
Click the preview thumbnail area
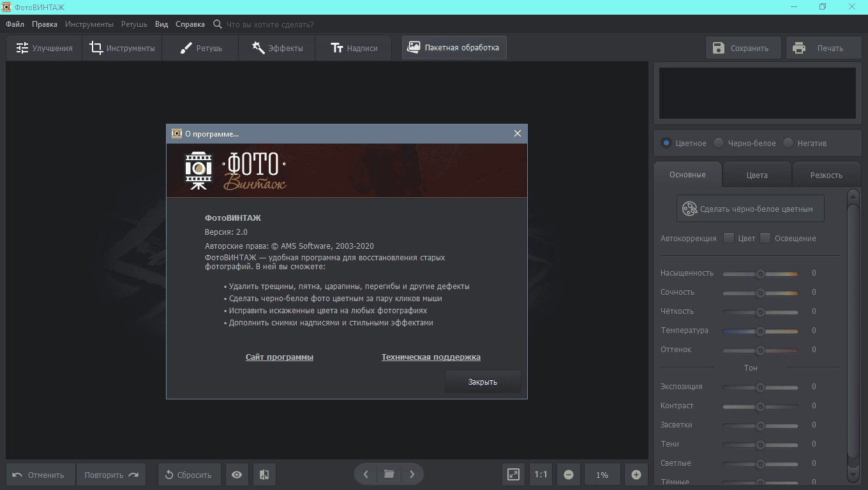pos(758,94)
